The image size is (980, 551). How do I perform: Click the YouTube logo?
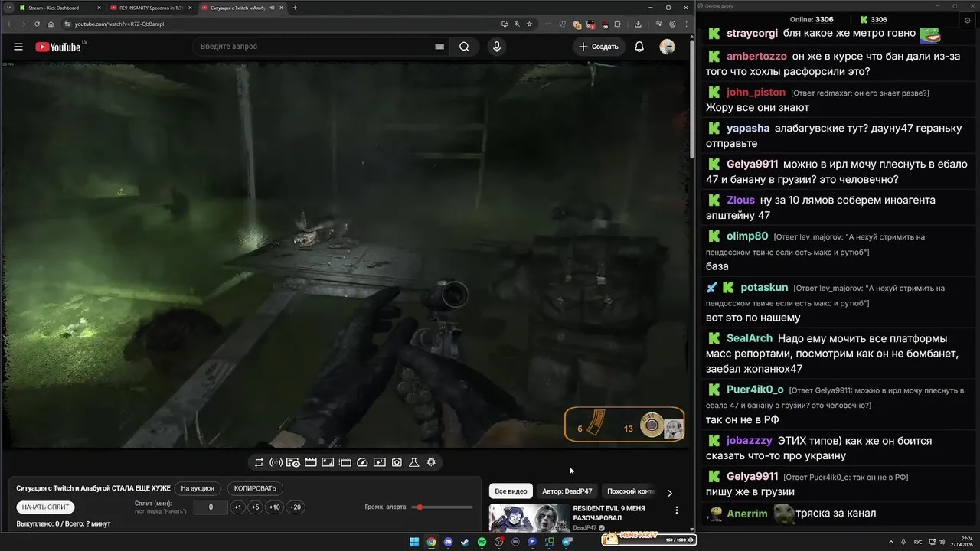58,47
